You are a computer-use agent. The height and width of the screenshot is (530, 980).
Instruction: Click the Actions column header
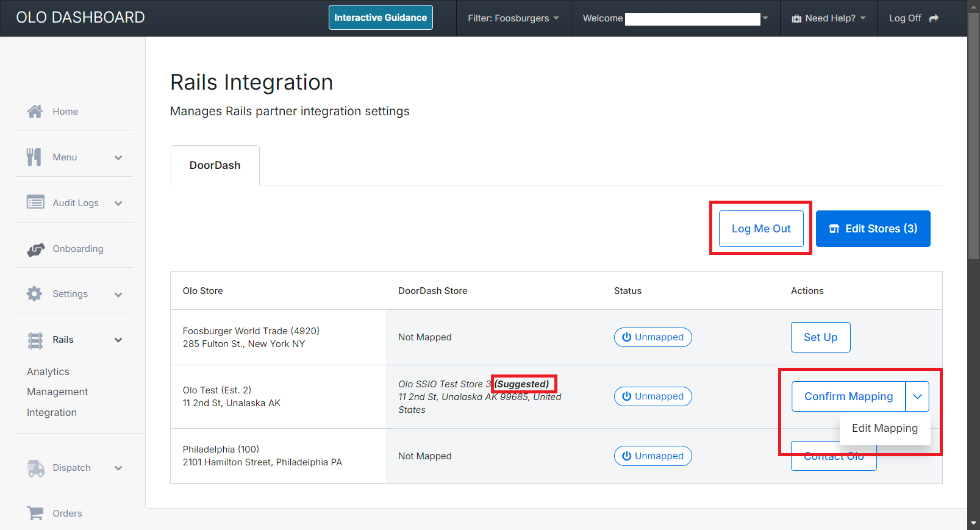click(x=807, y=291)
